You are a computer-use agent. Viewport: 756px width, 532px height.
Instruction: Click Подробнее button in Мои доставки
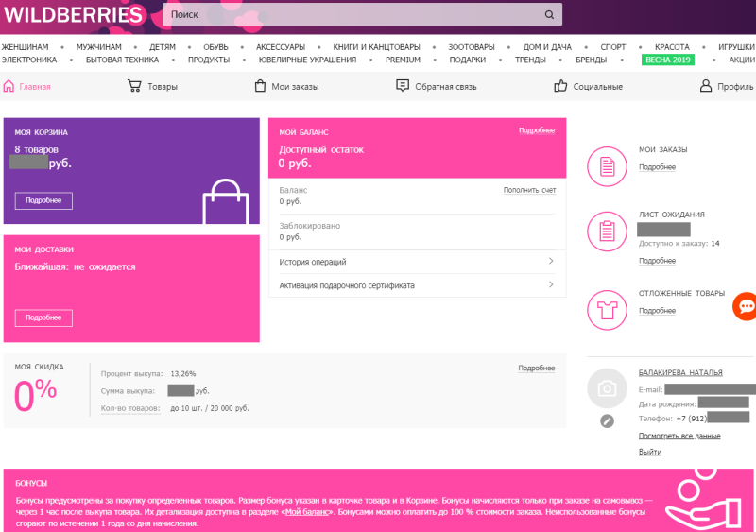[x=43, y=317]
